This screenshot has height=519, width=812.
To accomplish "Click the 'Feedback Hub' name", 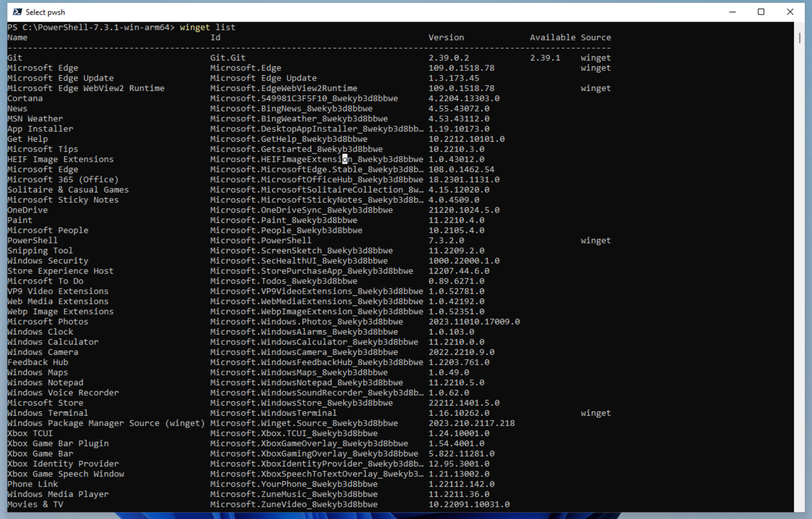I will click(x=38, y=362).
